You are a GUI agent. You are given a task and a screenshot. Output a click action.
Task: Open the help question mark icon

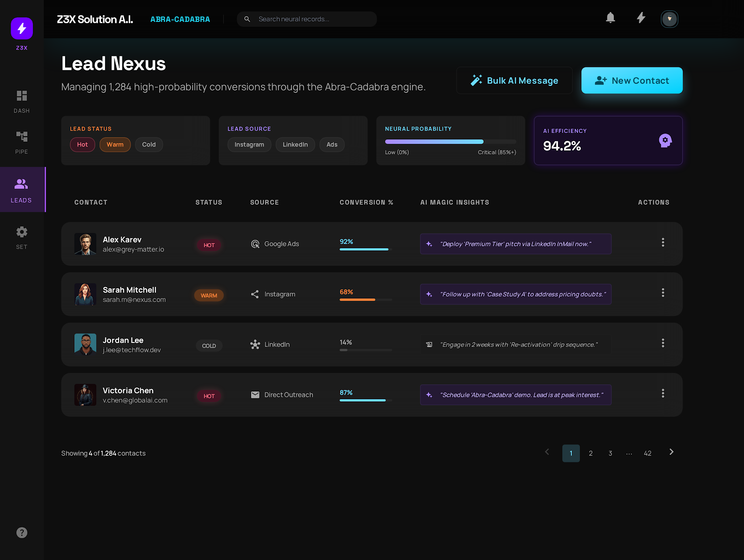[22, 533]
